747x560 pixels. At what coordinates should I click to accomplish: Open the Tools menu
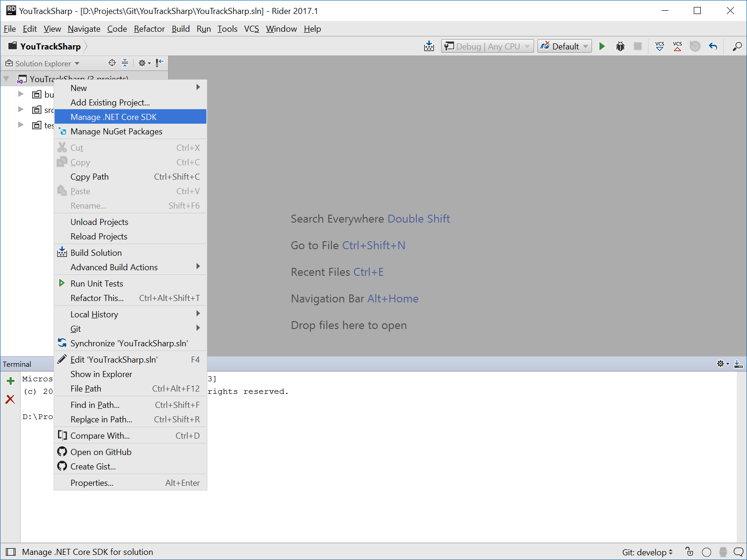(x=227, y=29)
